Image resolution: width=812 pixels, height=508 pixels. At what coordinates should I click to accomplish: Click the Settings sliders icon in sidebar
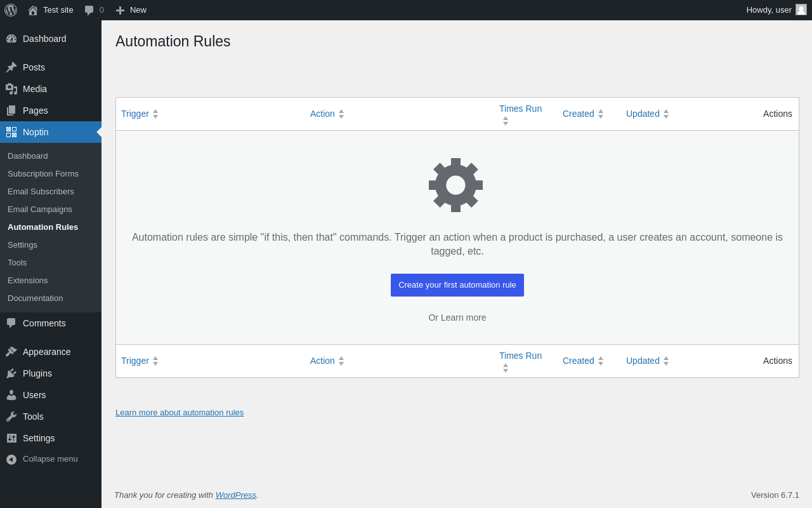click(x=11, y=438)
